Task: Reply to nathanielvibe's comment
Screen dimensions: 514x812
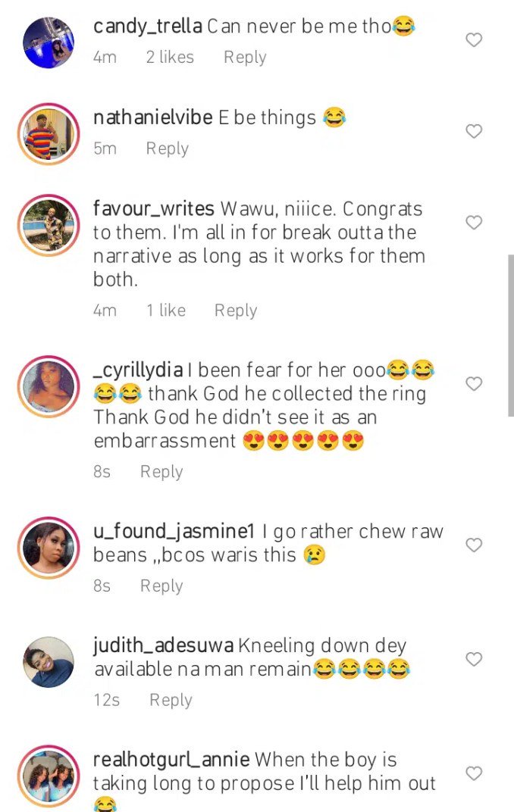Action: coord(167,148)
